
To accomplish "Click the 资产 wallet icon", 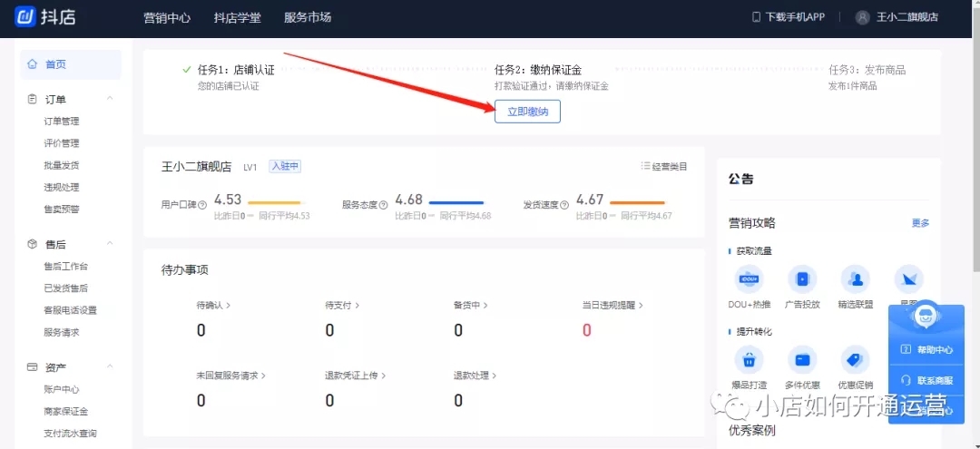I will 33,367.
